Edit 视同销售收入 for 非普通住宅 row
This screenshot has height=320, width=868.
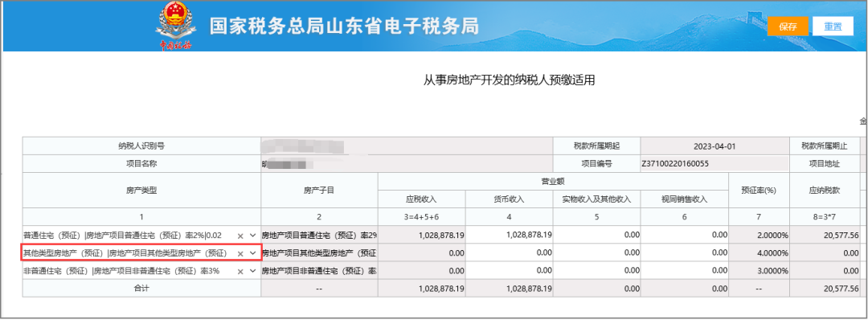(x=685, y=271)
